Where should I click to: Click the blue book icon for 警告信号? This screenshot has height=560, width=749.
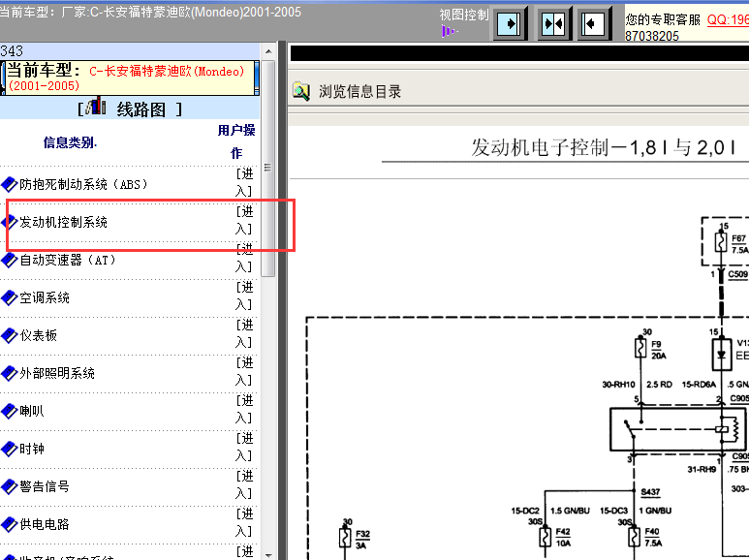point(9,486)
